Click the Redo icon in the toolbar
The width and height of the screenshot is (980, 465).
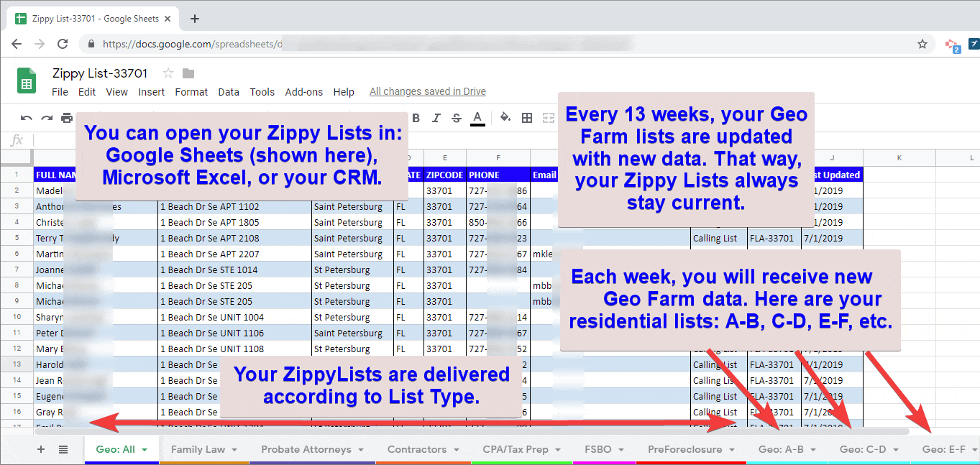[x=47, y=118]
